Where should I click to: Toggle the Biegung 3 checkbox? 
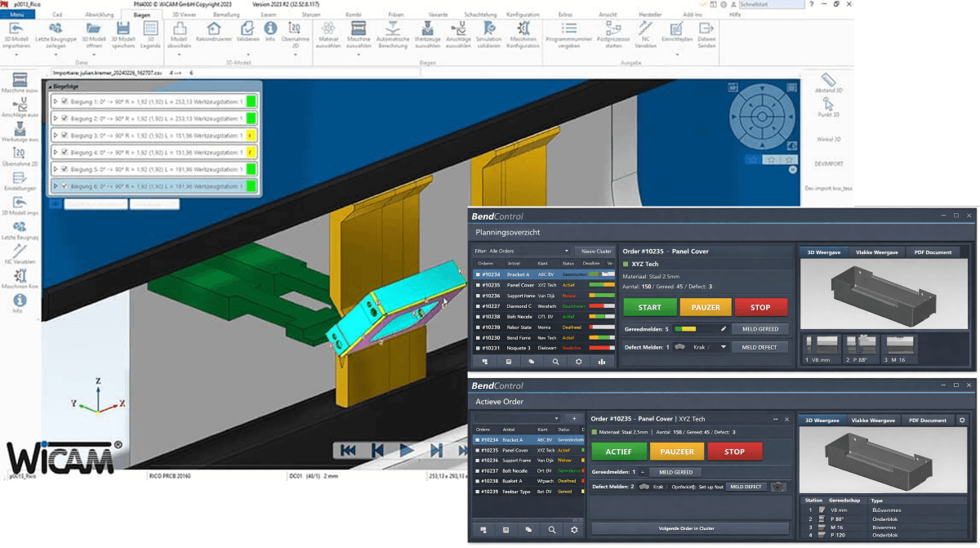(65, 136)
